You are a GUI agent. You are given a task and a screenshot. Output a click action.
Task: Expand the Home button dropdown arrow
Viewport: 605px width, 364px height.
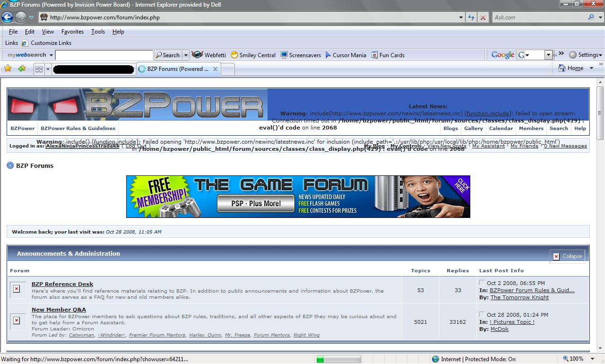(591, 68)
